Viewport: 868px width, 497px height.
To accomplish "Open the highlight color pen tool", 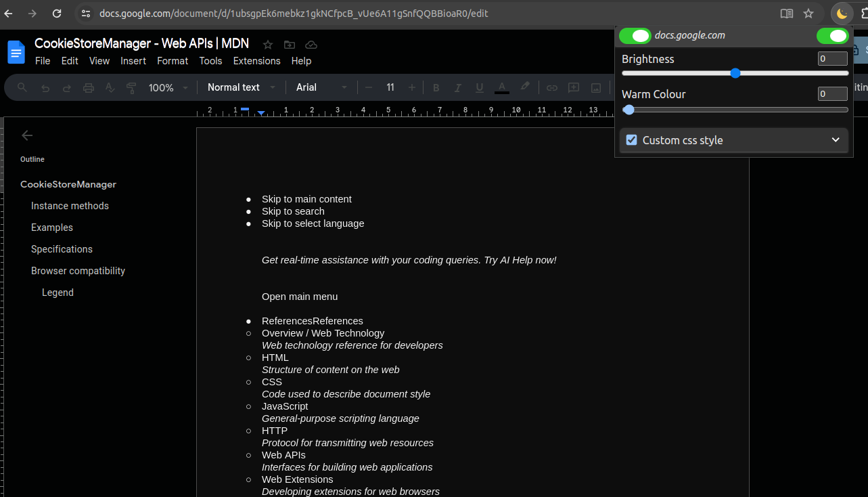I will (524, 87).
